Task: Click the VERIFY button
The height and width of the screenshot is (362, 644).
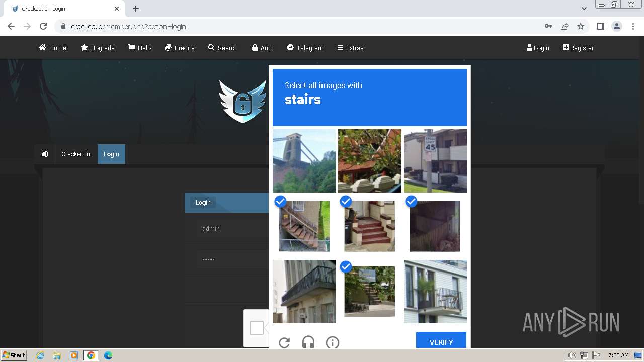Action: (x=441, y=340)
